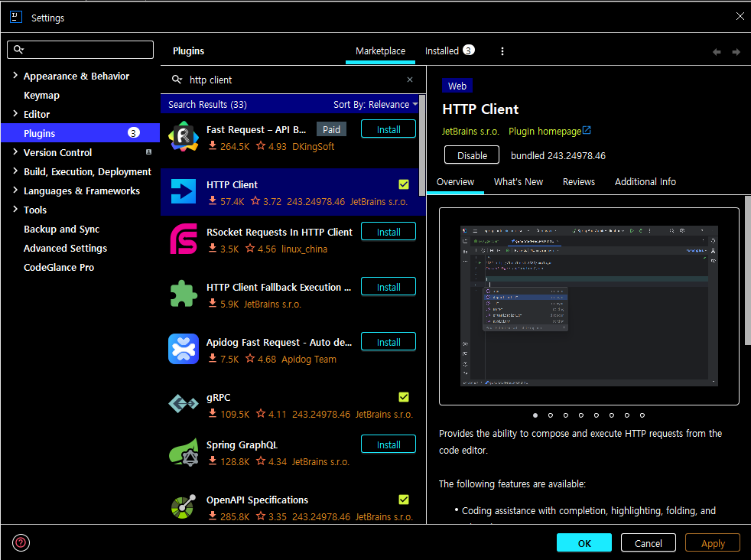Viewport: 751px width, 560px height.
Task: Click the external link icon beside Plugin homepage
Action: pos(587,130)
